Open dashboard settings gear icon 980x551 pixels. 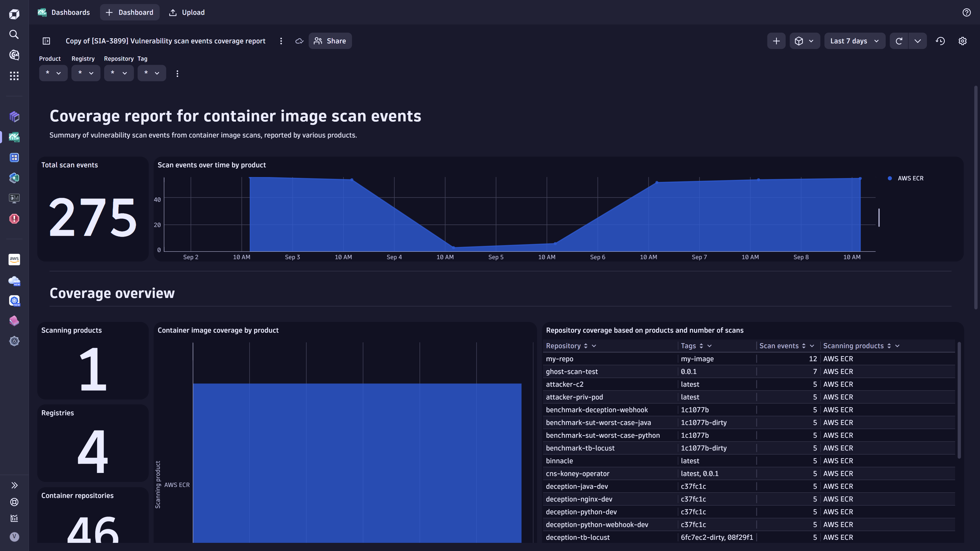(x=962, y=41)
